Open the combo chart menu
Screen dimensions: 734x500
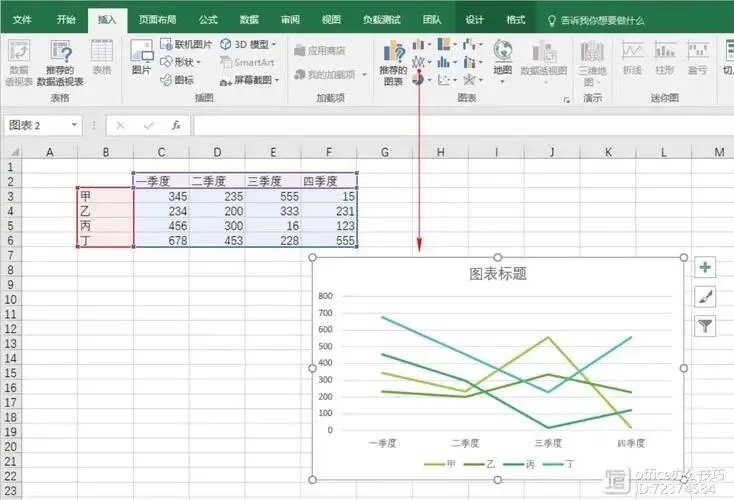[472, 62]
